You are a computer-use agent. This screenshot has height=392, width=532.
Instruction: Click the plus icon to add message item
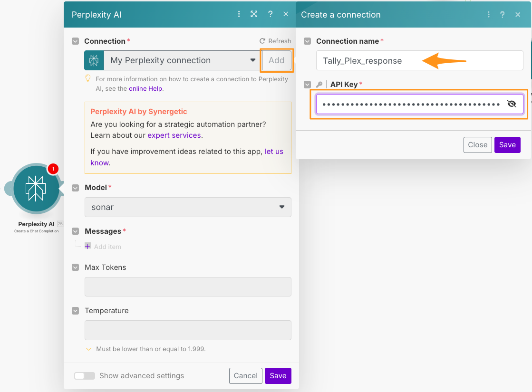(x=87, y=246)
